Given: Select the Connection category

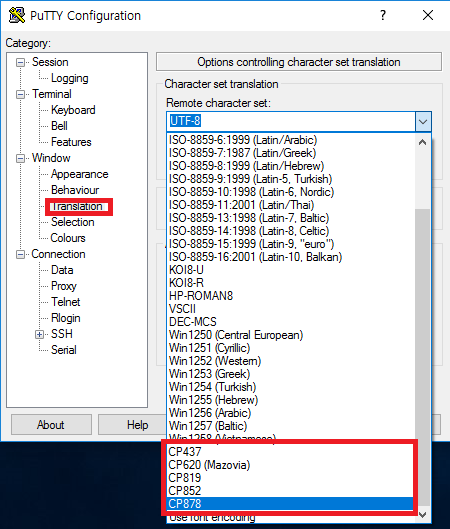Looking at the screenshot, I should (58, 254).
